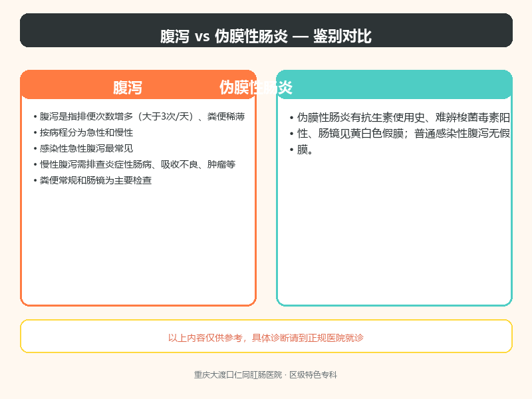Click bullet 感染性急性腹泻最常见
Screen dimensions: 532x399
coord(84,148)
